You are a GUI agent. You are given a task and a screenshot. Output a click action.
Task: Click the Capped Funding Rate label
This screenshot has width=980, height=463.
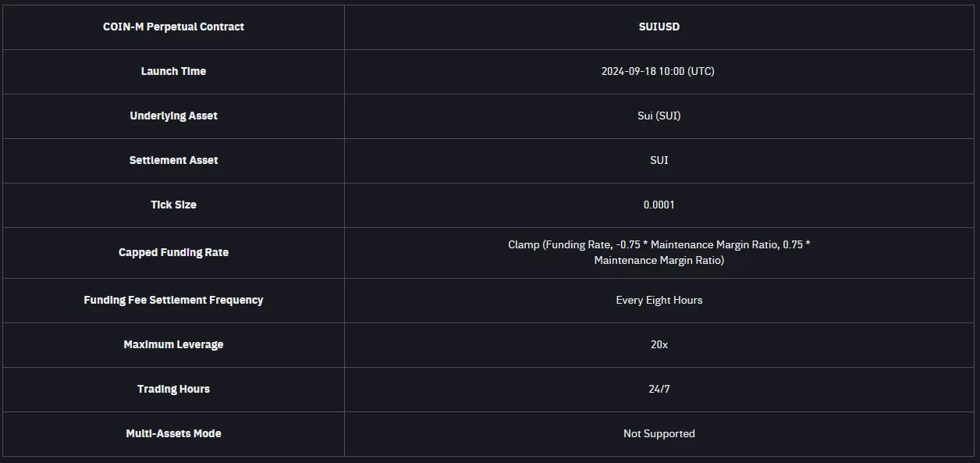click(x=173, y=252)
